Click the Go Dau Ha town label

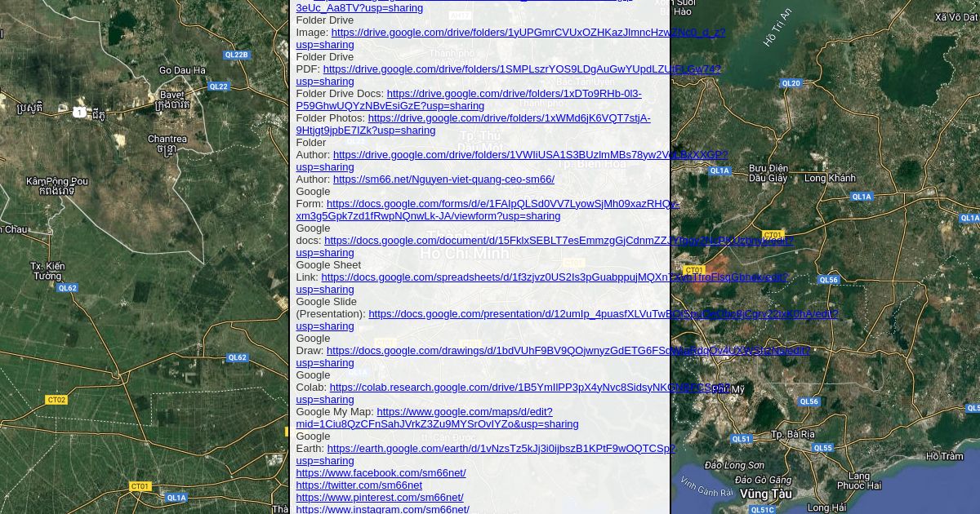point(182,70)
